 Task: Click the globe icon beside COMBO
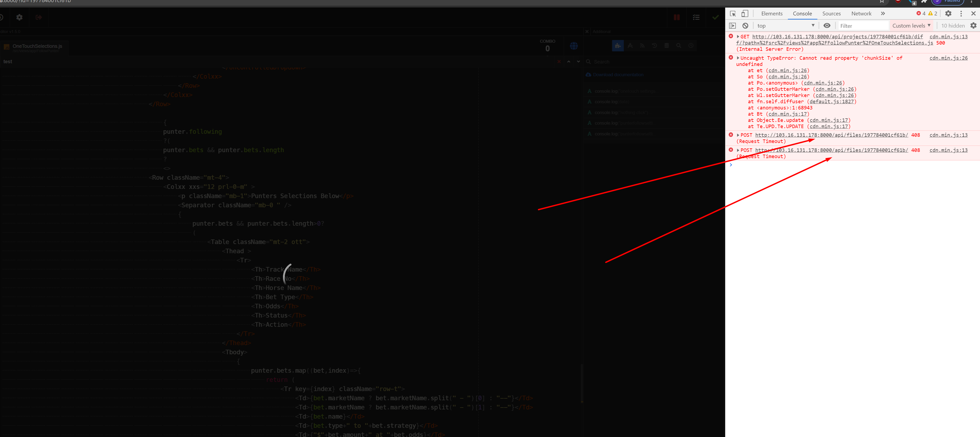click(574, 46)
